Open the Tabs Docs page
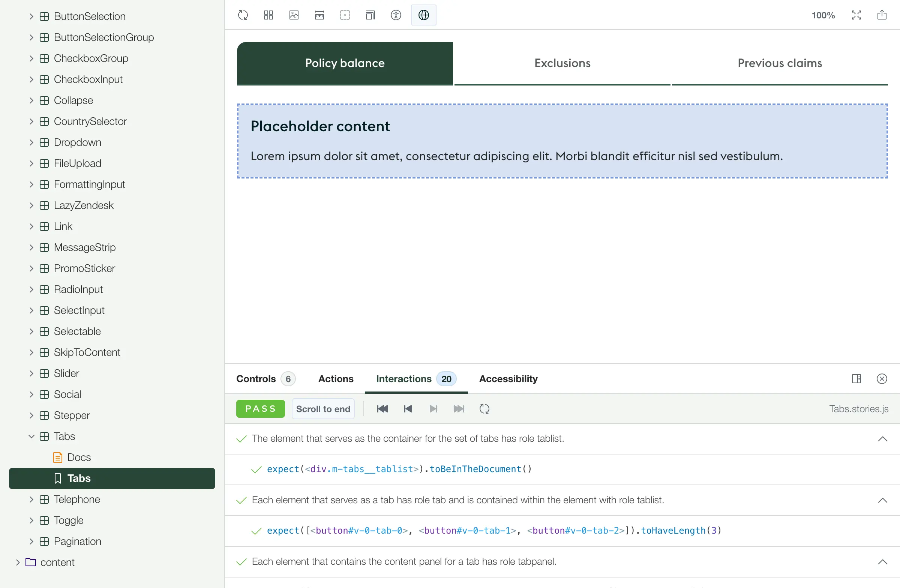Screen dimensions: 900x588 pos(79,457)
